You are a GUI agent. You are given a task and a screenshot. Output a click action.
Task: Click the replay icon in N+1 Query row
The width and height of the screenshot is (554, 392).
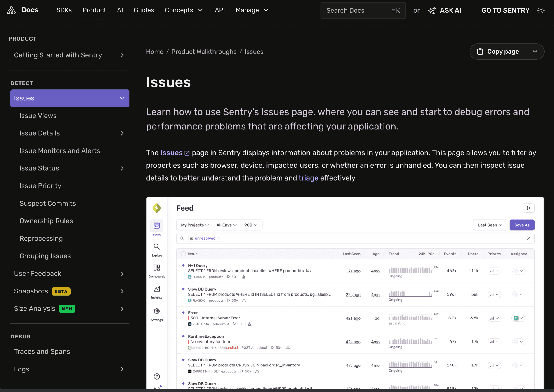(x=229, y=277)
